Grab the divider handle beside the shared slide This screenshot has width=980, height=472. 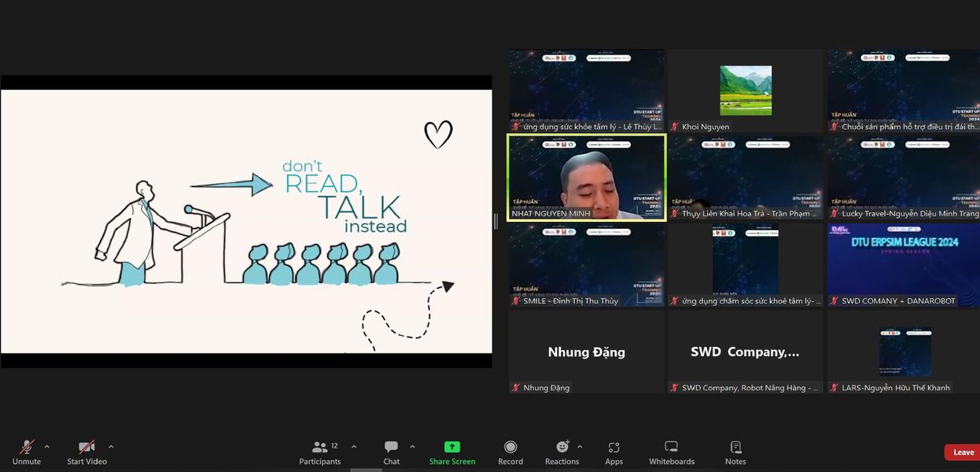[x=496, y=221]
